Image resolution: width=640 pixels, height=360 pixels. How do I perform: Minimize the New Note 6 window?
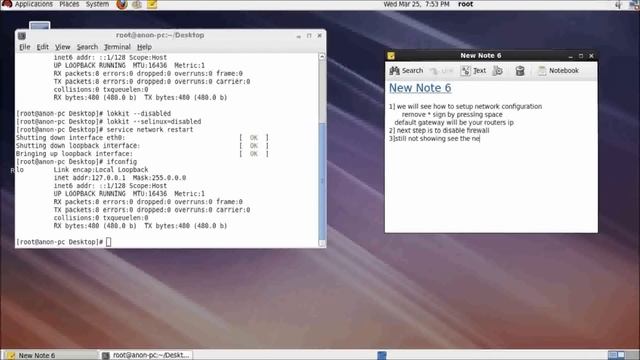[571, 56]
